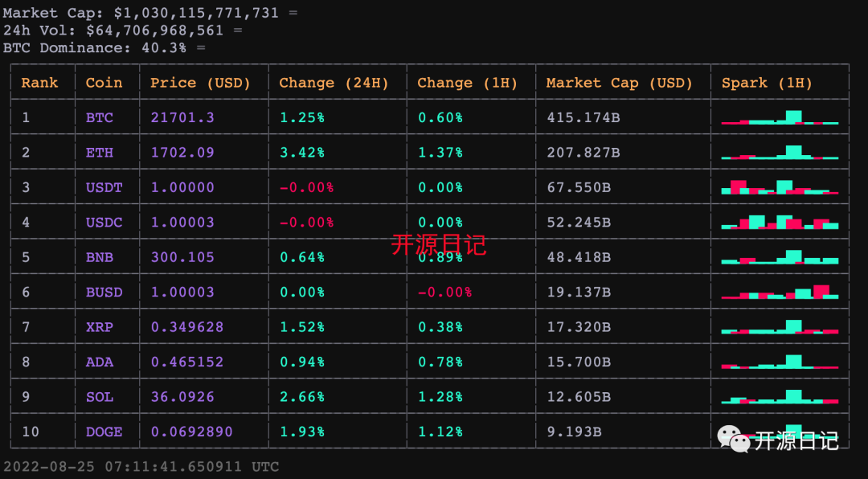Click the ETH sparkline chart
Viewport: 868px width, 479px height.
click(x=780, y=152)
